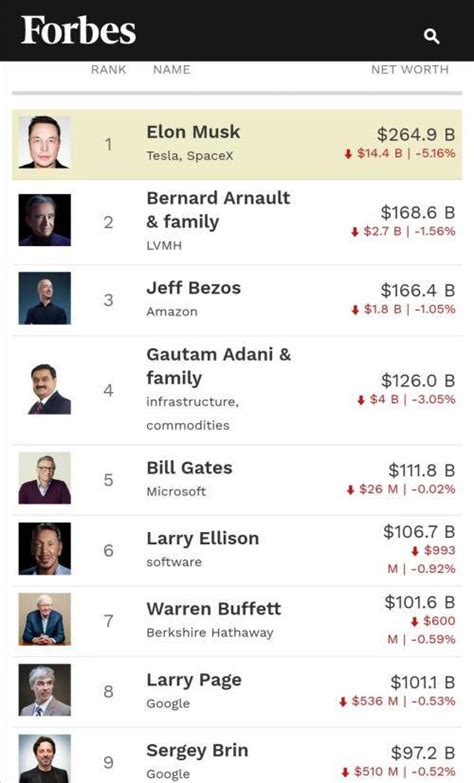
Task: Sort by the NET WORTH column header
Action: point(410,69)
